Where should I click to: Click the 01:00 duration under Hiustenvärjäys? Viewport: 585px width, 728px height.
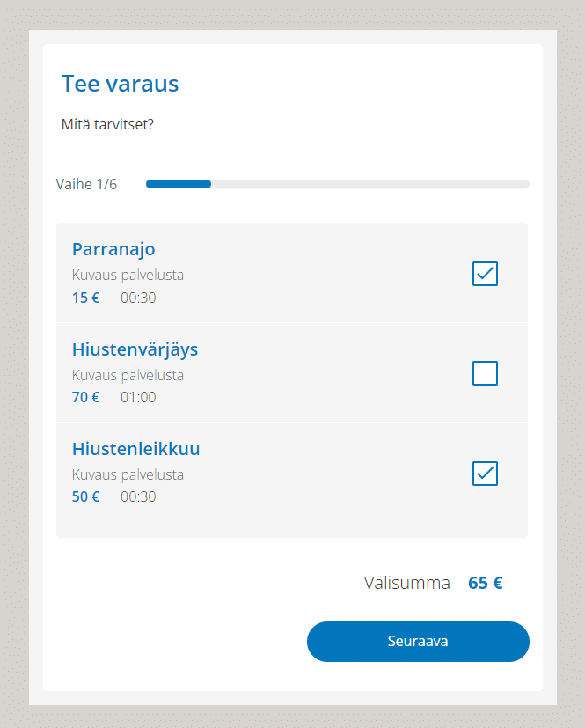[x=137, y=397]
